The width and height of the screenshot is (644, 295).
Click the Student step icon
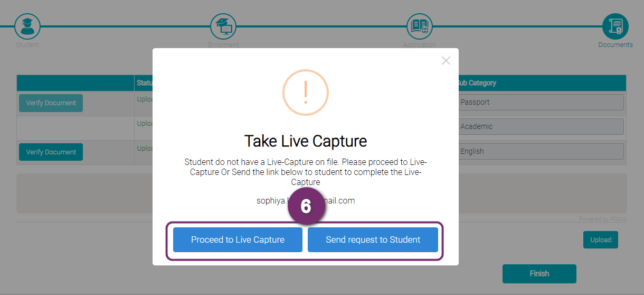(x=27, y=26)
